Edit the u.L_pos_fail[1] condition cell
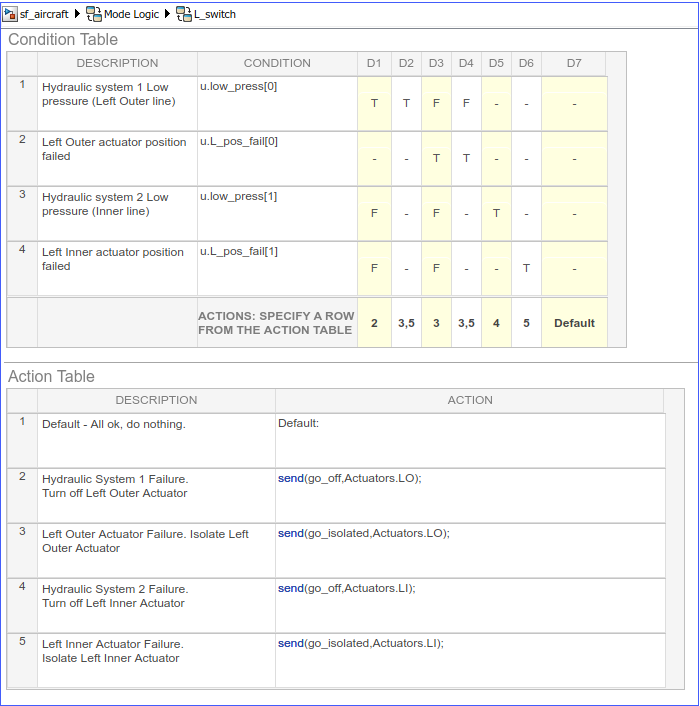The height and width of the screenshot is (706, 700). (x=277, y=269)
